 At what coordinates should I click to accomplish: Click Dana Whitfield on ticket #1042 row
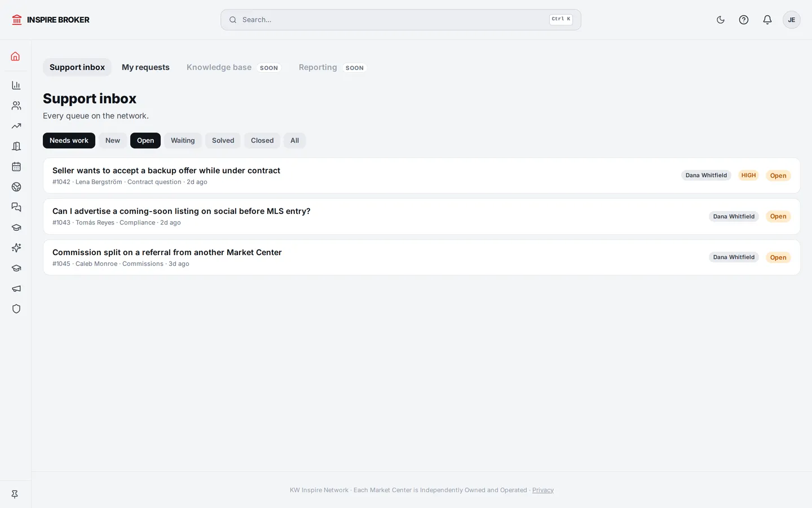pyautogui.click(x=706, y=176)
